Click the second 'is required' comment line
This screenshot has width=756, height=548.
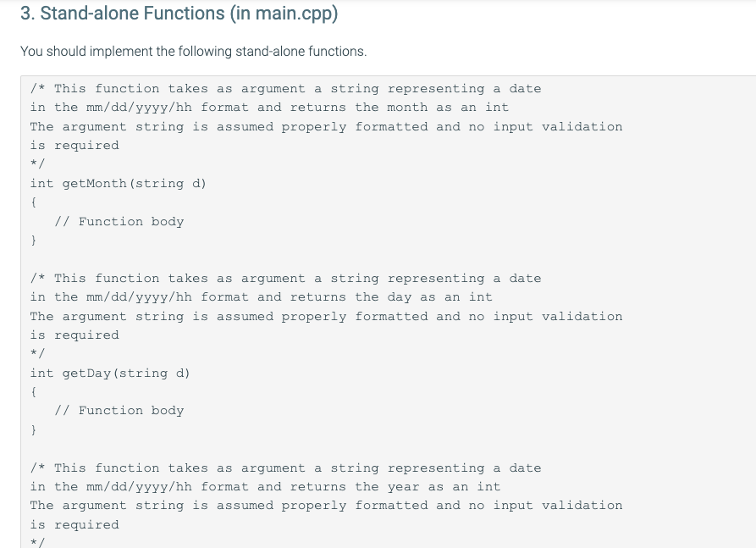tap(74, 335)
